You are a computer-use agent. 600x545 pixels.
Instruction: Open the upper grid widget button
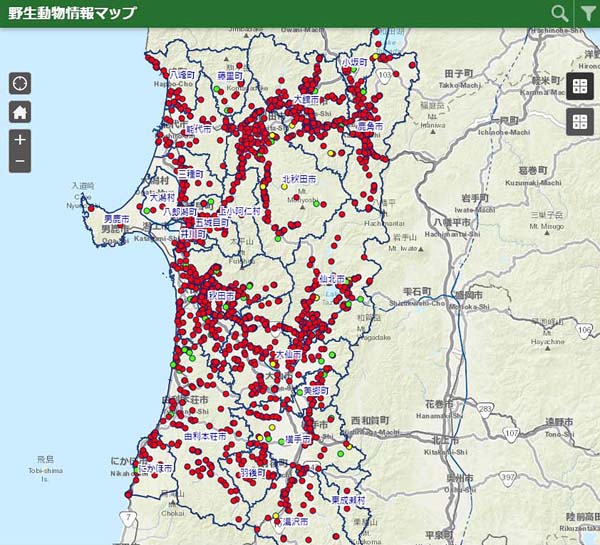tap(579, 87)
